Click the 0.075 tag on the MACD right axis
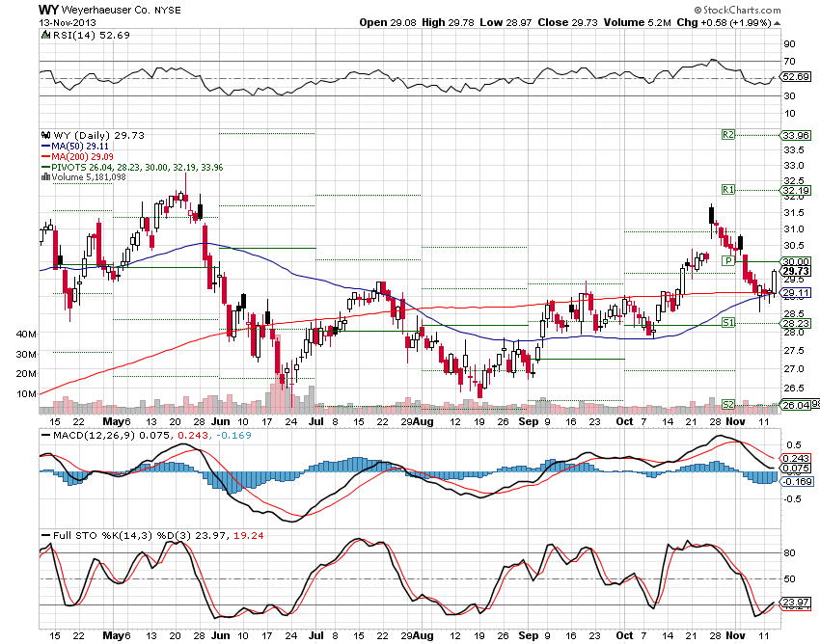This screenshot has height=644, width=820. coord(796,469)
